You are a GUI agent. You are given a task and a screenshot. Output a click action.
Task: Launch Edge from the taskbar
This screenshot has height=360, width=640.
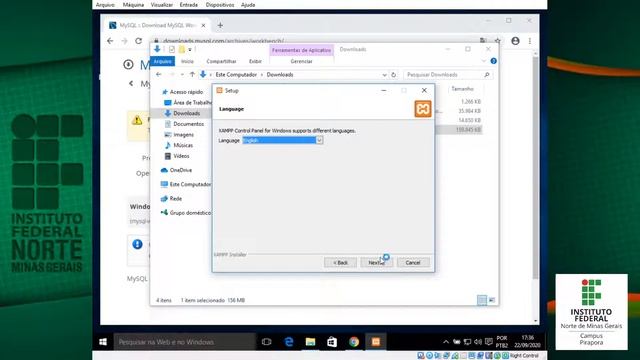coord(289,342)
